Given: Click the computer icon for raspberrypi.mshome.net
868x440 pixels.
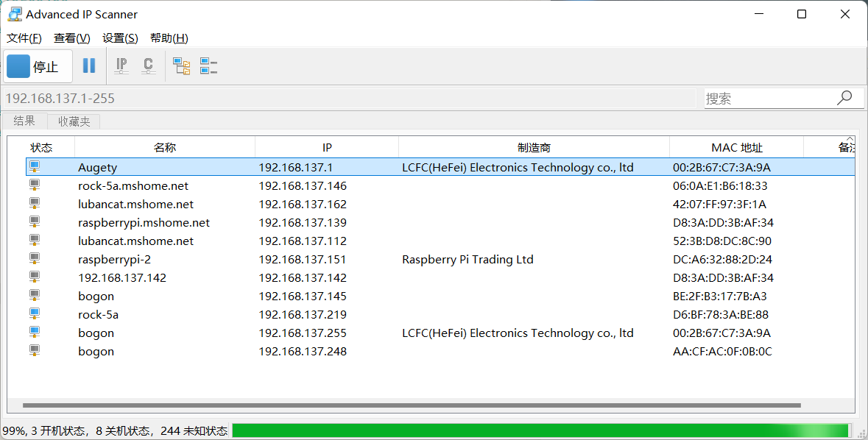Looking at the screenshot, I should click(35, 222).
